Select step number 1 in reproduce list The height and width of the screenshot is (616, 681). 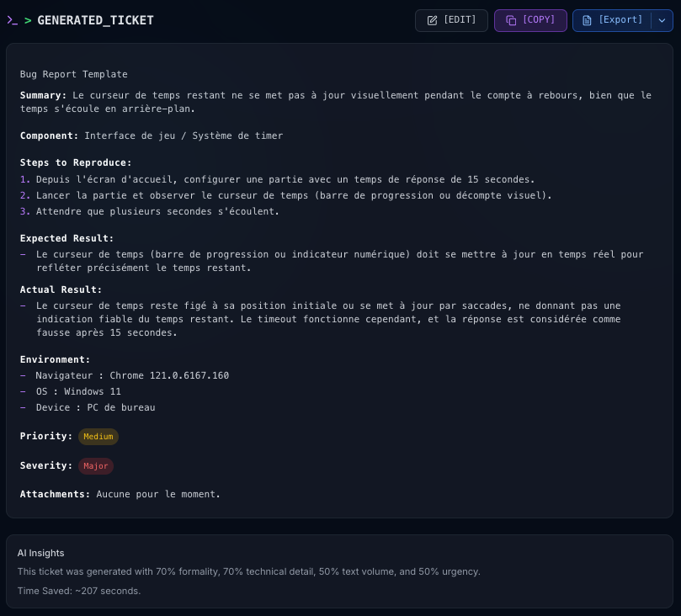coord(24,179)
